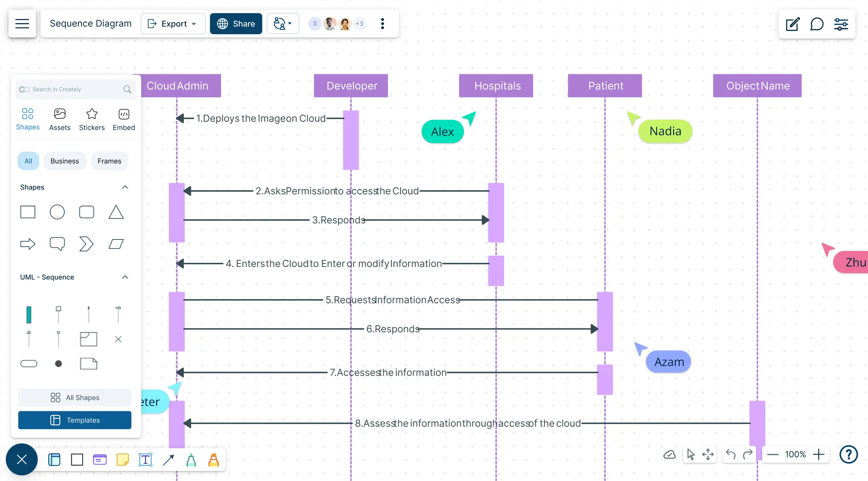Screen dimensions: 868x481
Task: Select the UML lifeline tool
Action: click(57, 314)
